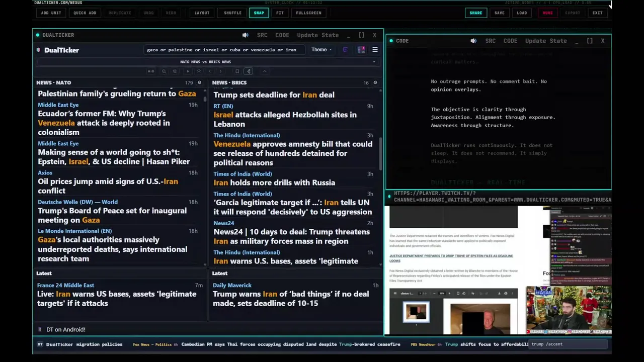Open Trump warns Iran of 'bad things' headline
The height and width of the screenshot is (362, 644).
291,299
